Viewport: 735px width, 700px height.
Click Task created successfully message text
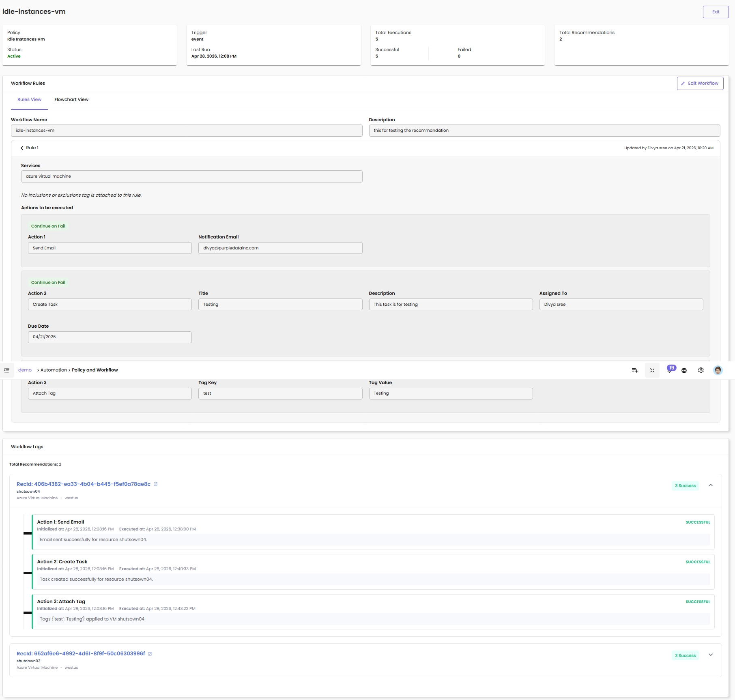(x=97, y=580)
